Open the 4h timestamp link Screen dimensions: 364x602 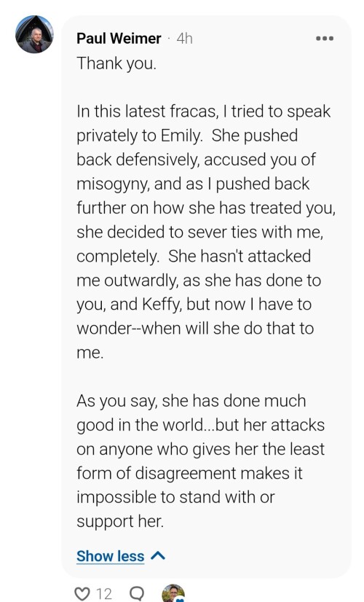(184, 39)
